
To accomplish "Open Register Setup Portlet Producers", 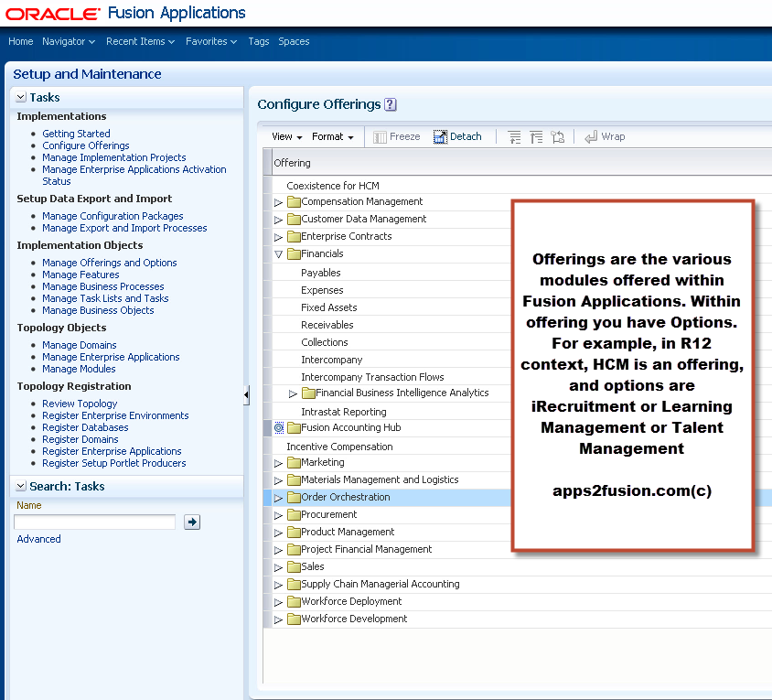I will click(114, 463).
